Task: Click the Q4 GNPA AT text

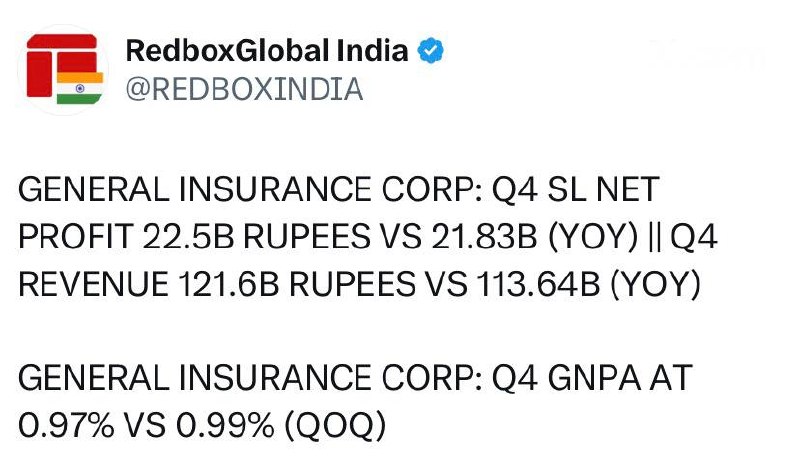Action: click(592, 378)
